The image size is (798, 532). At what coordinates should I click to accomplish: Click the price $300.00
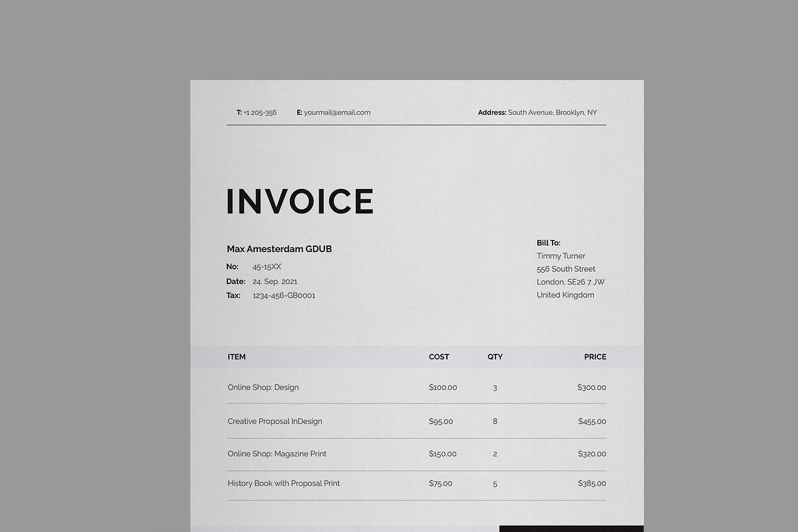tap(592, 387)
